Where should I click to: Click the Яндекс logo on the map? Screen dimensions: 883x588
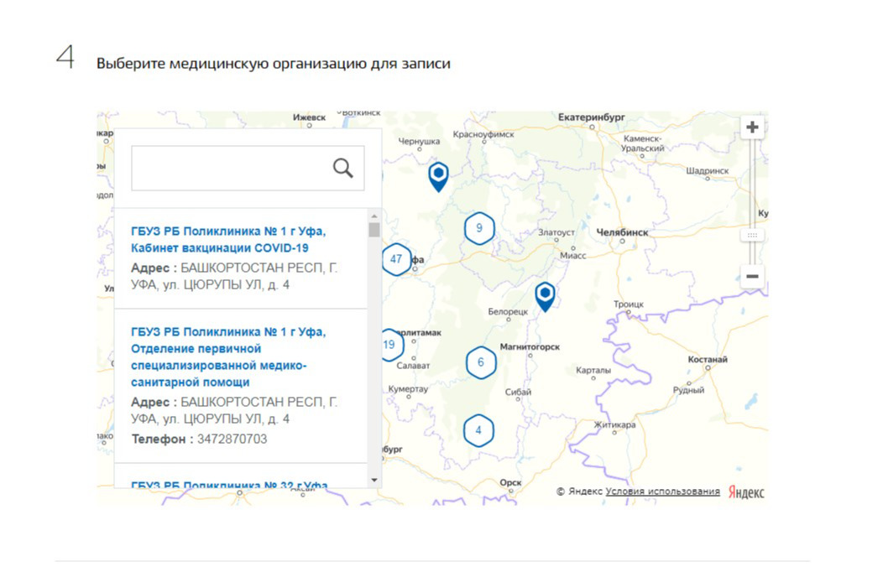746,492
